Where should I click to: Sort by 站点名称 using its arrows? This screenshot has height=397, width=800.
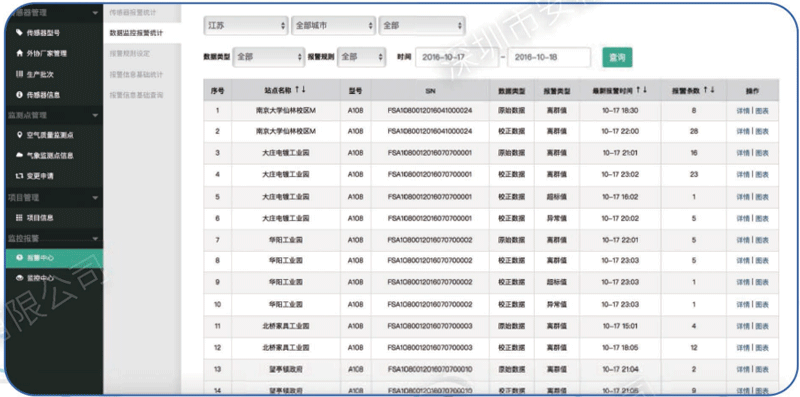click(x=301, y=90)
